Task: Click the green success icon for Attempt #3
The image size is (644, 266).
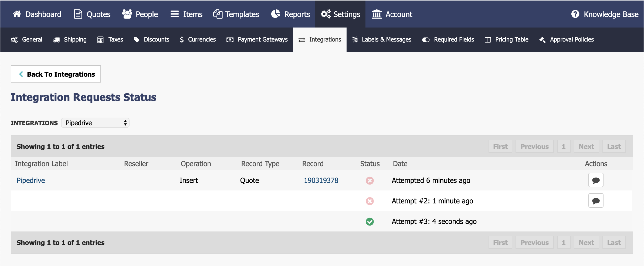Action: 370,221
